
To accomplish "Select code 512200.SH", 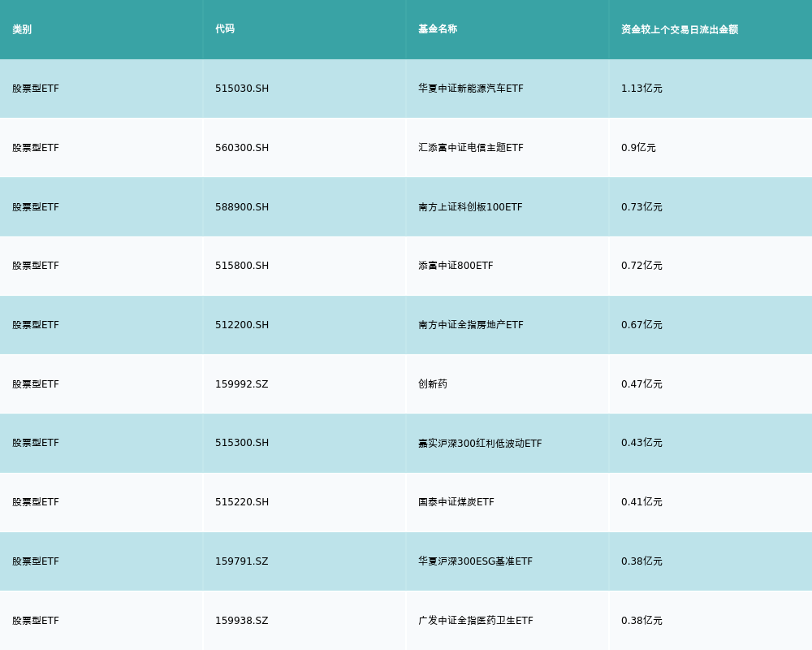I will (242, 325).
